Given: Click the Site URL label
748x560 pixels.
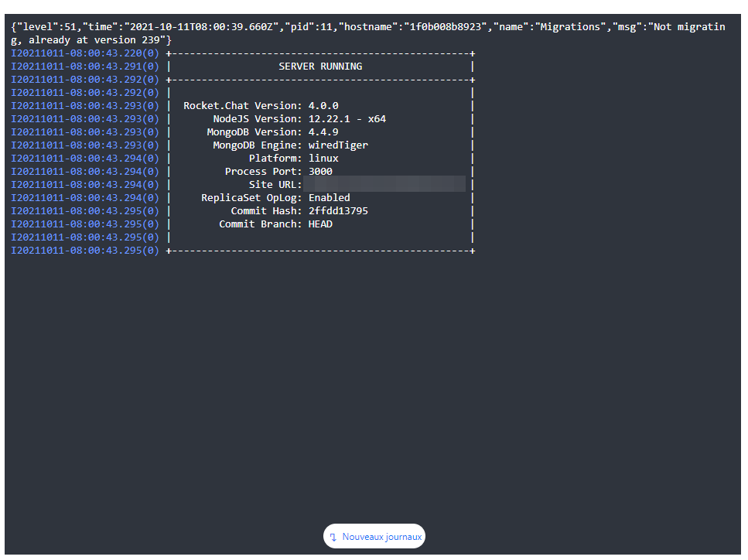Looking at the screenshot, I should pyautogui.click(x=275, y=185).
